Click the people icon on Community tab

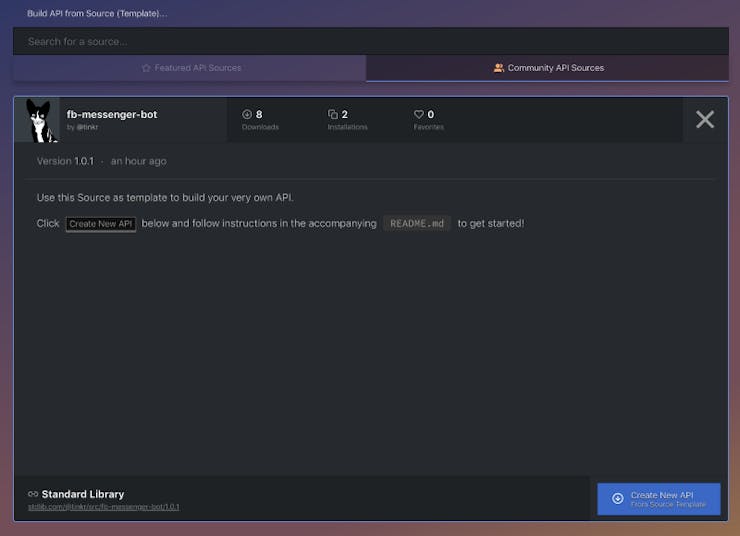click(x=498, y=68)
